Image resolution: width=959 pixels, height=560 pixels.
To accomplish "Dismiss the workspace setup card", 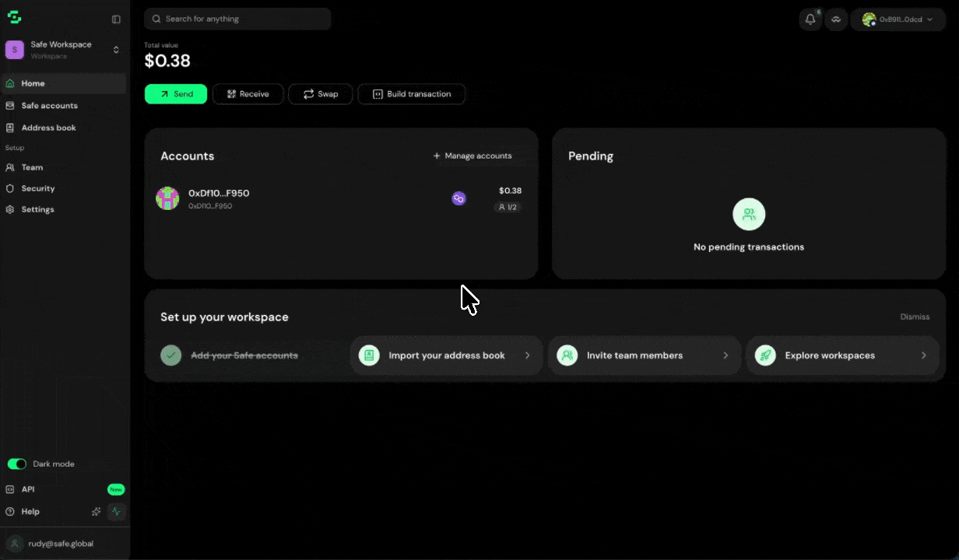I will point(915,317).
